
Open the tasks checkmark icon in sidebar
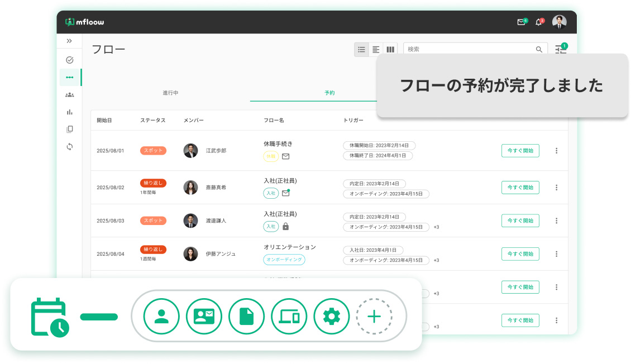point(70,60)
